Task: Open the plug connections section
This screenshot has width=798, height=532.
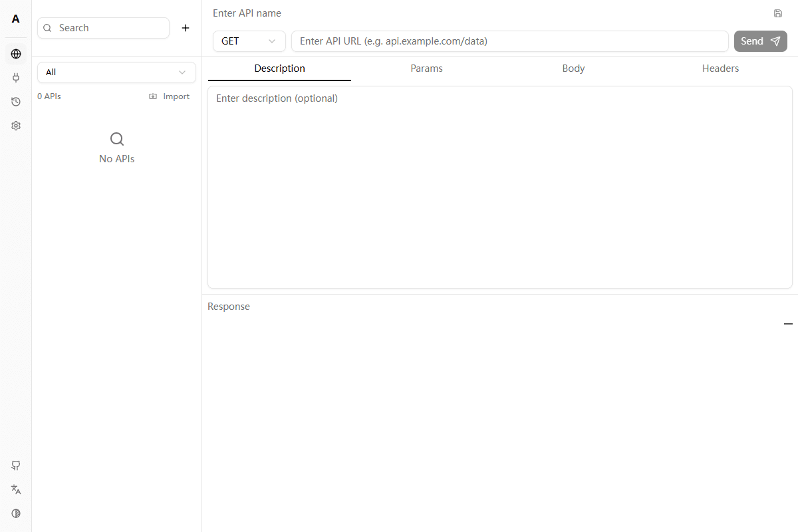Action: pos(15,78)
